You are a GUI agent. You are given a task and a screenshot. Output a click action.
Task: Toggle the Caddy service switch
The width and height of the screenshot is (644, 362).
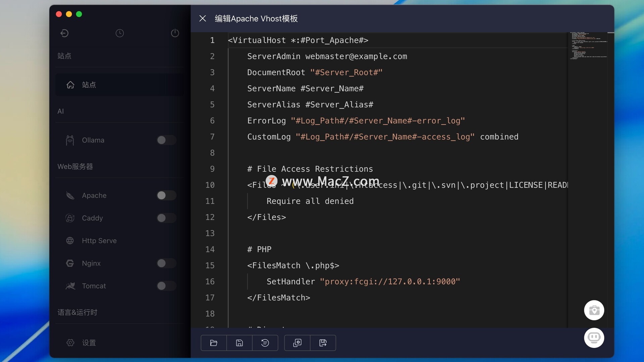[x=166, y=218]
